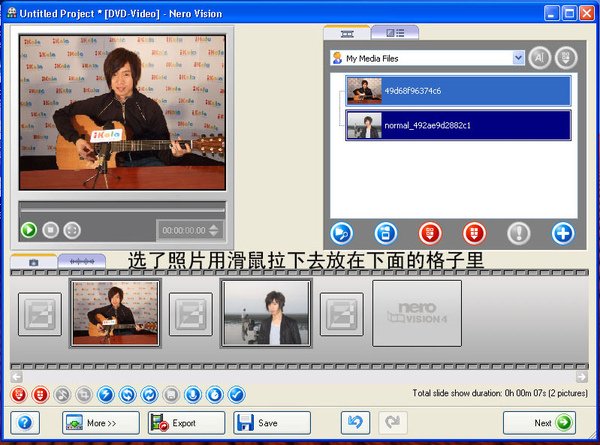Click the gray round button next to Al

pos(566,58)
